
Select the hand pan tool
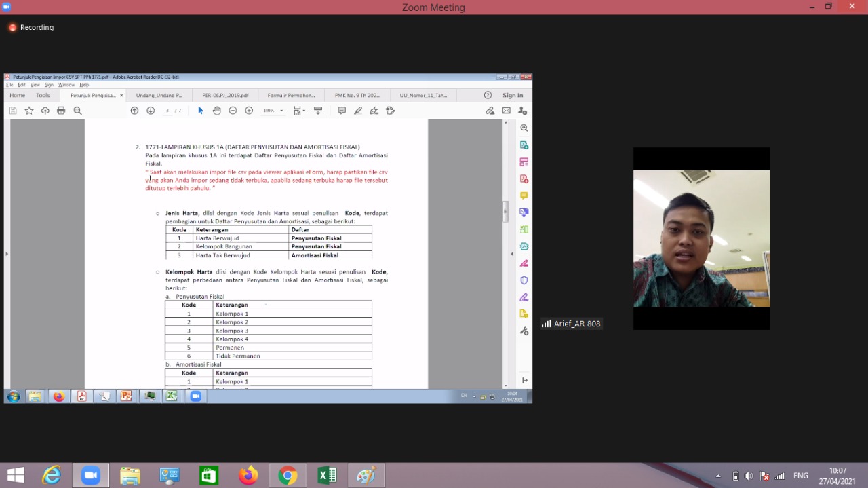217,111
